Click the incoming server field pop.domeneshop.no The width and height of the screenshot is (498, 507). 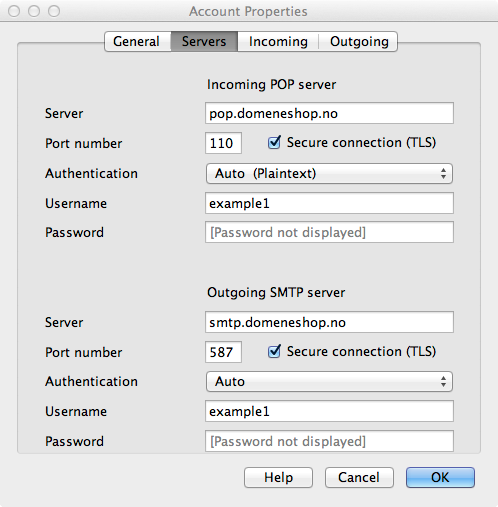point(329,113)
